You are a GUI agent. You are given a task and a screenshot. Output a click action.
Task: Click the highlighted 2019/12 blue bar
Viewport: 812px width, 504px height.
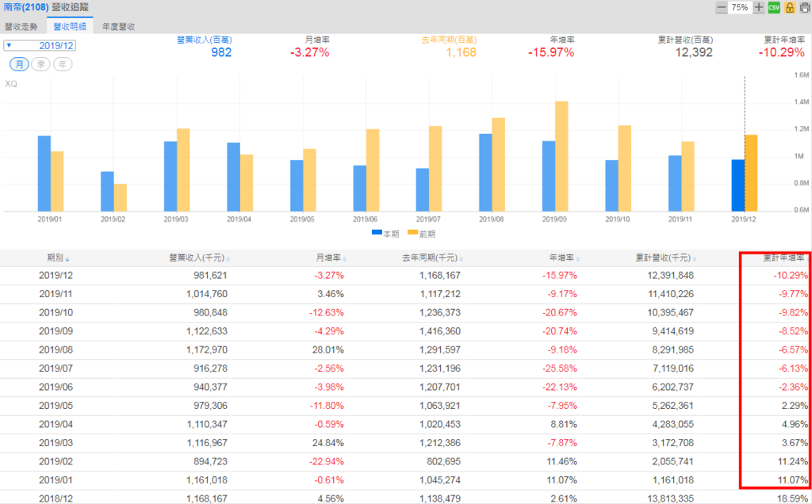coord(738,185)
